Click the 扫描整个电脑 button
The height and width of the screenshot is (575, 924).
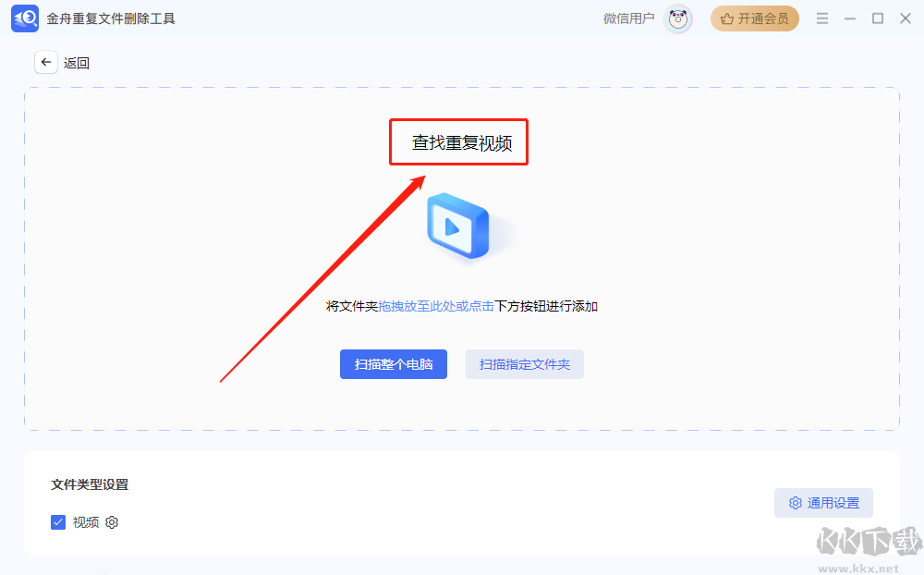[394, 364]
